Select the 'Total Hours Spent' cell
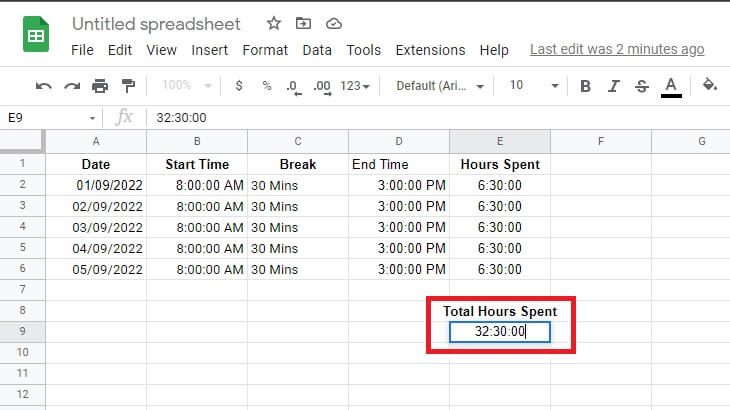The width and height of the screenshot is (730, 410). click(500, 311)
